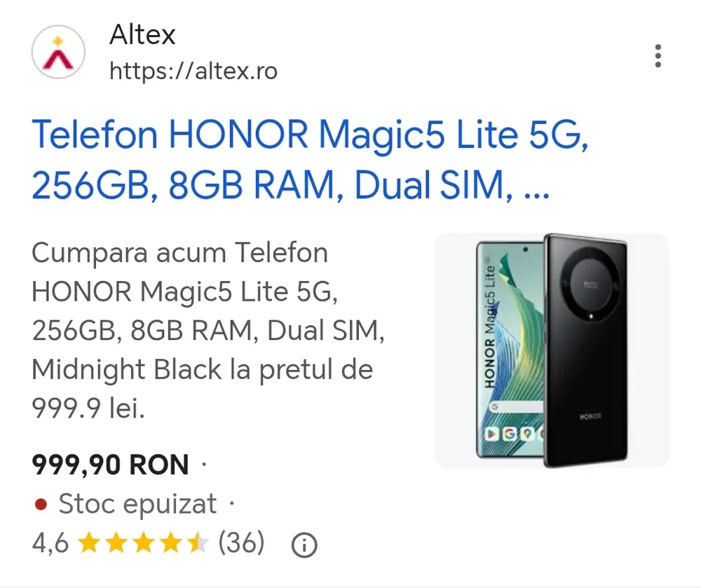701x588 pixels.
Task: Tap the Google app icon shown on the phone
Action: coord(509,435)
